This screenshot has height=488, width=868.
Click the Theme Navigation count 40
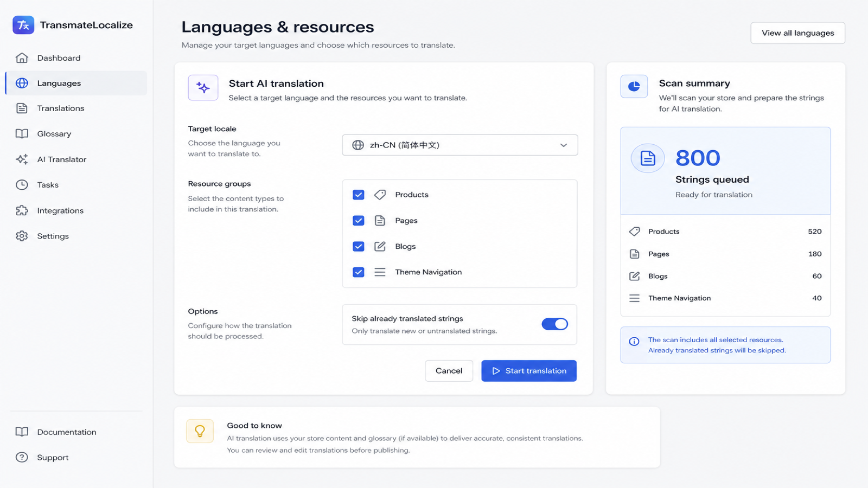click(817, 298)
